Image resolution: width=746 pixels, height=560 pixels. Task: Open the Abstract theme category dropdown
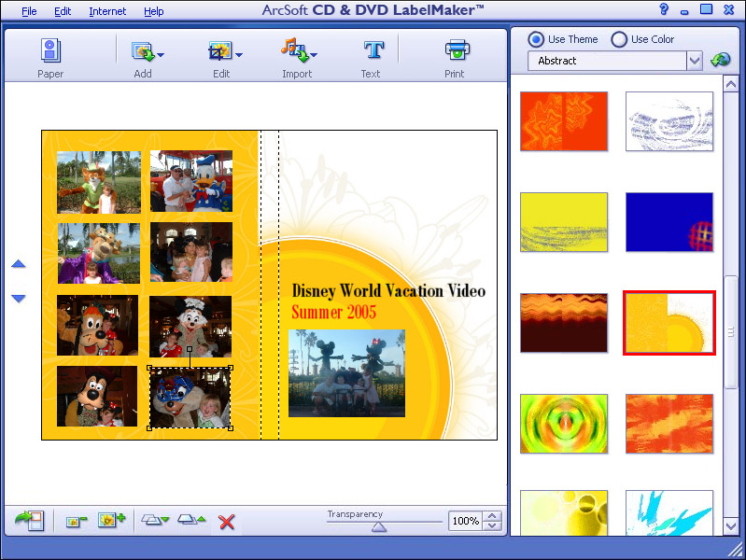695,61
